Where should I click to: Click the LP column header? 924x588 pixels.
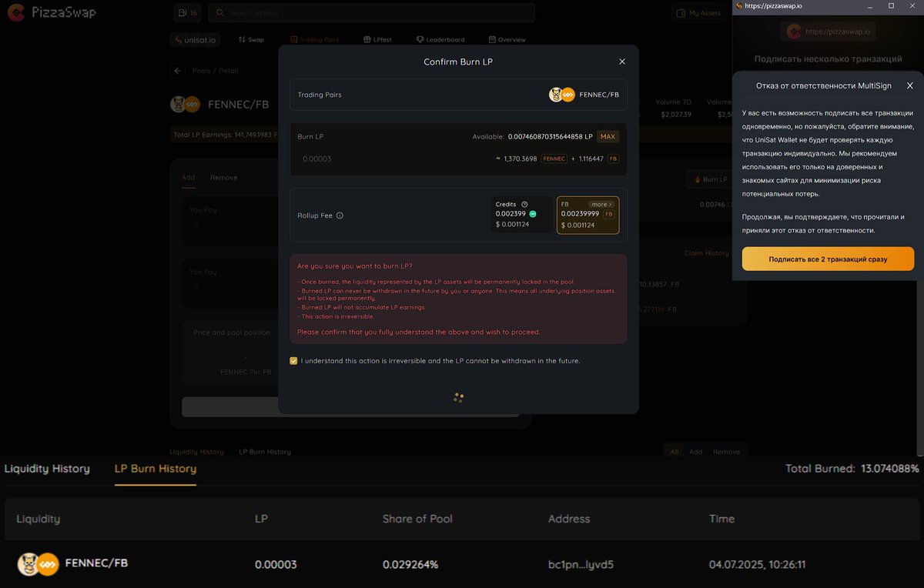(261, 519)
